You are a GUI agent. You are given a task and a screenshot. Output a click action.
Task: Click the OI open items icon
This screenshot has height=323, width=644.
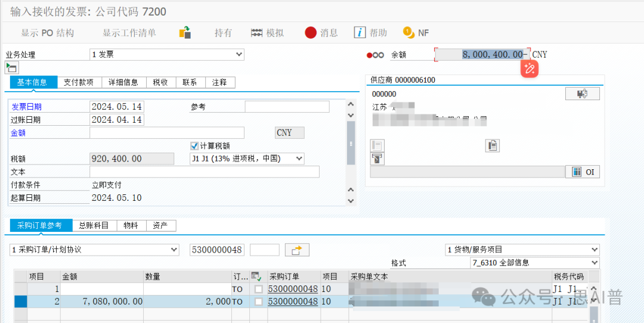(x=582, y=172)
